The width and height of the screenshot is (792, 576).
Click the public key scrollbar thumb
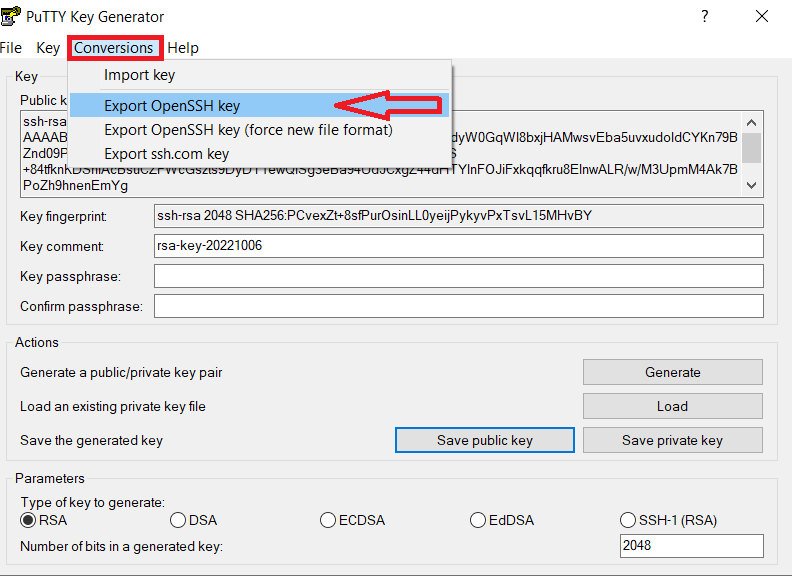752,148
